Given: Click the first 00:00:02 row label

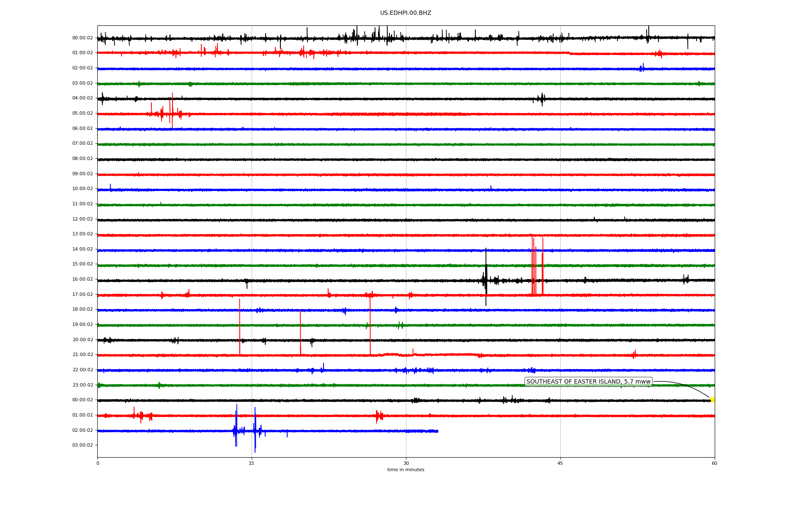Looking at the screenshot, I should pos(82,38).
